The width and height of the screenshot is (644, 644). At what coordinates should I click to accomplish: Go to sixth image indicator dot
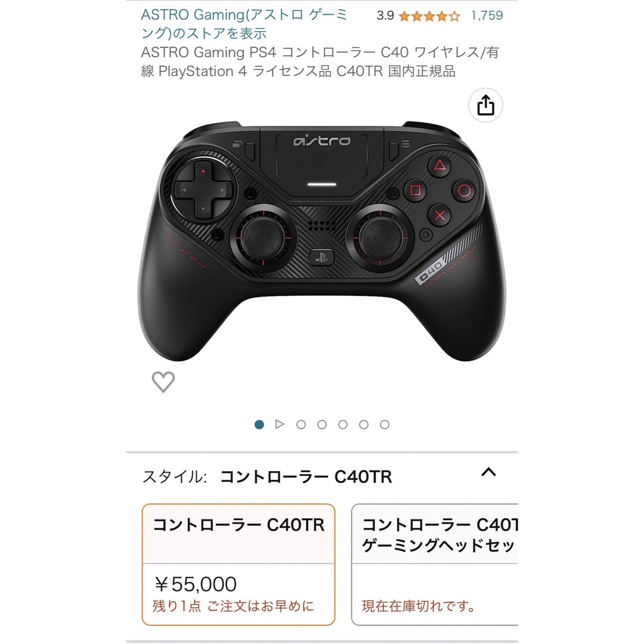coord(364,425)
